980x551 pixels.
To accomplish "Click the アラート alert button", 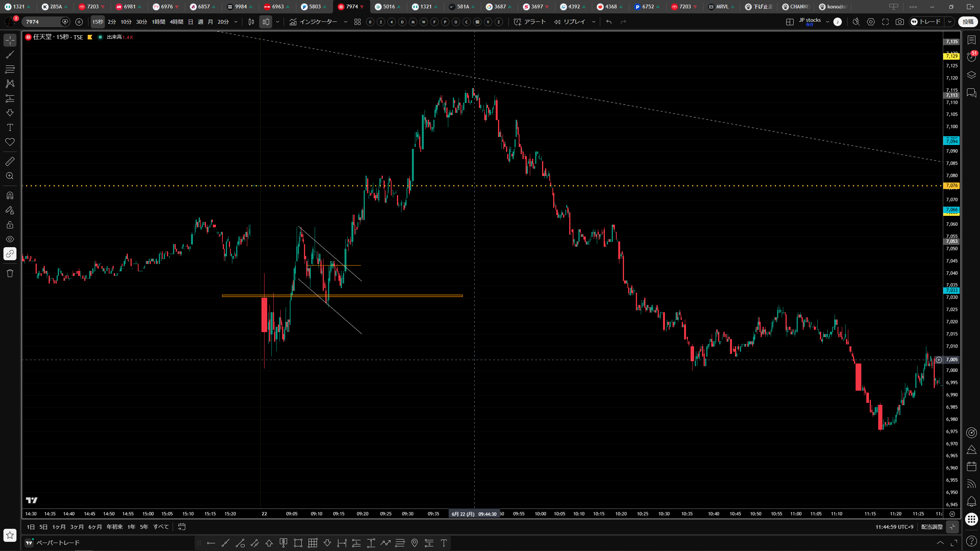I will pyautogui.click(x=530, y=22).
